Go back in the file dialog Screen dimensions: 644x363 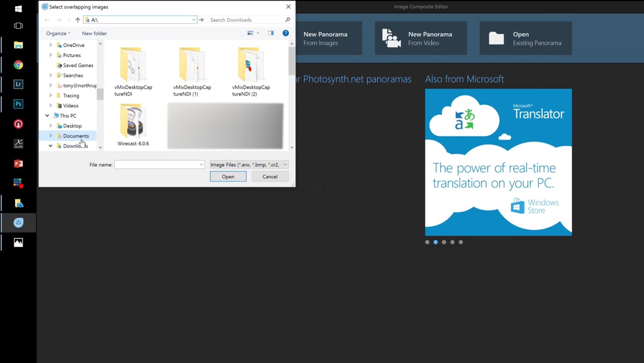pyautogui.click(x=47, y=20)
